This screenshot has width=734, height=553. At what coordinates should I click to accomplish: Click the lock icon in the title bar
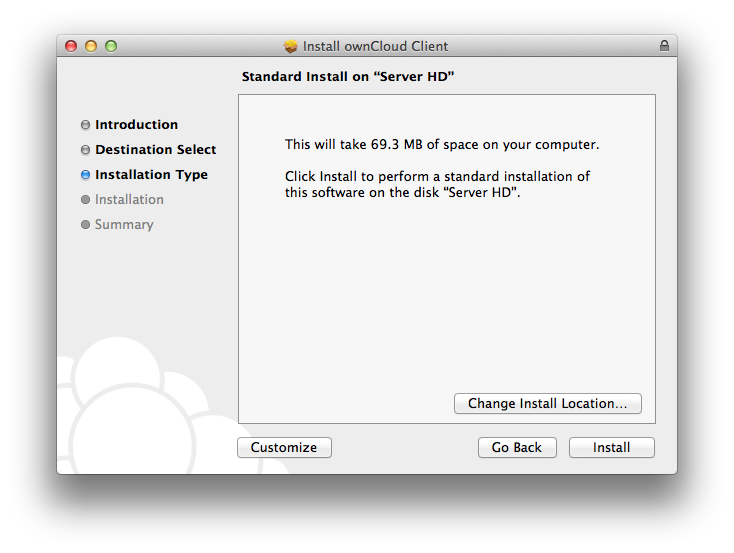click(664, 45)
